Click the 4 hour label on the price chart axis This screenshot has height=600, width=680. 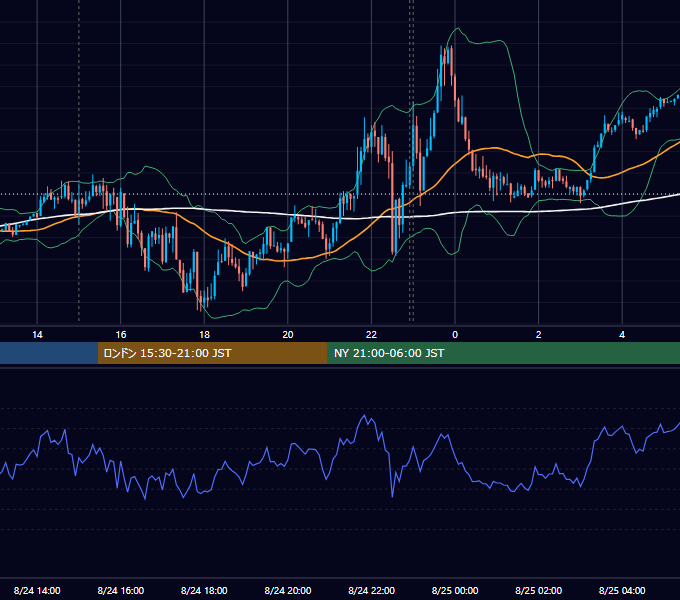(622, 335)
